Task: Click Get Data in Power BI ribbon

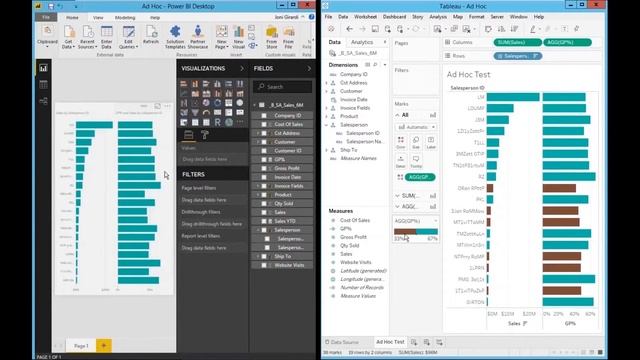Action: [x=69, y=37]
